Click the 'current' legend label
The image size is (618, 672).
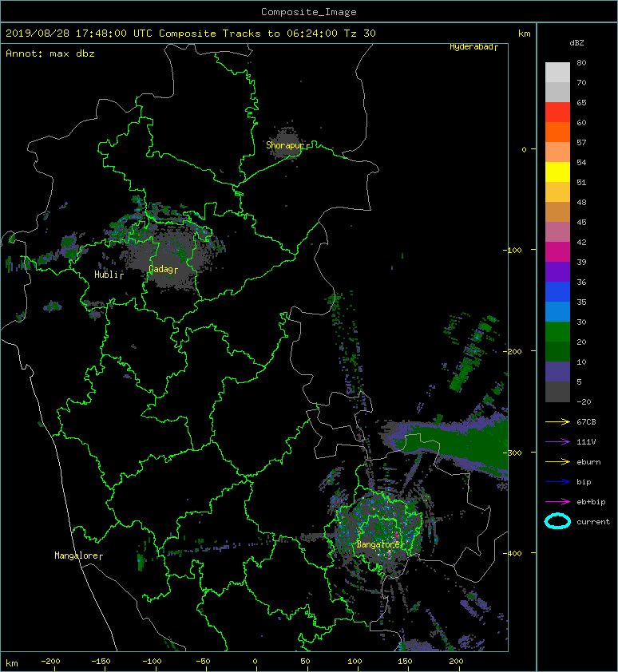pyautogui.click(x=593, y=522)
